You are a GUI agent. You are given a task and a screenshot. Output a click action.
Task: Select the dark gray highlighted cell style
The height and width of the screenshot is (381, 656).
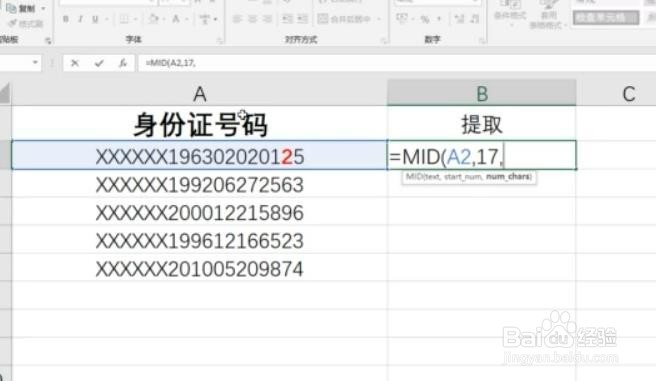coord(606,18)
